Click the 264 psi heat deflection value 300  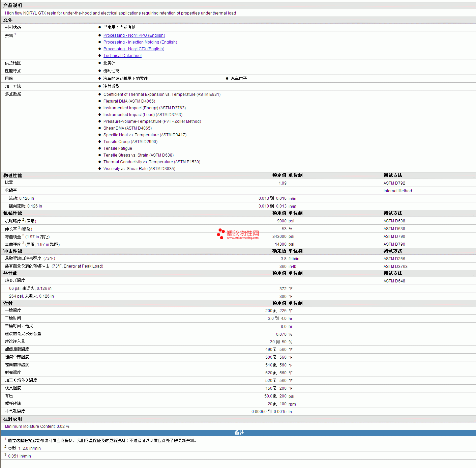pyautogui.click(x=283, y=297)
